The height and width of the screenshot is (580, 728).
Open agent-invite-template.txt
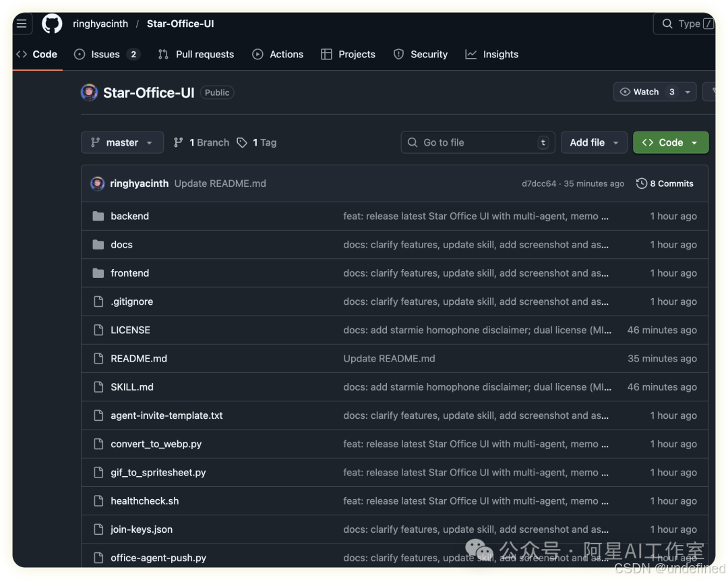(x=166, y=415)
